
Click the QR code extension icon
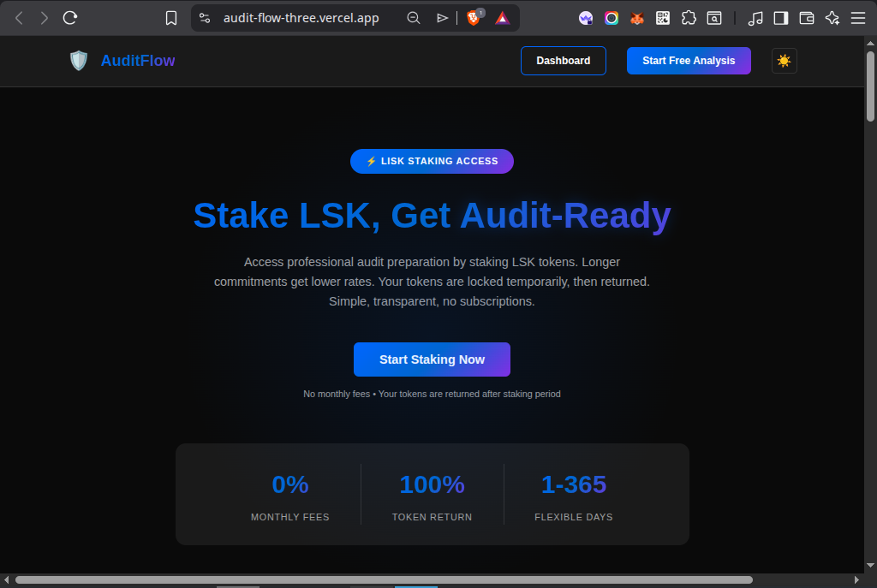pos(663,18)
